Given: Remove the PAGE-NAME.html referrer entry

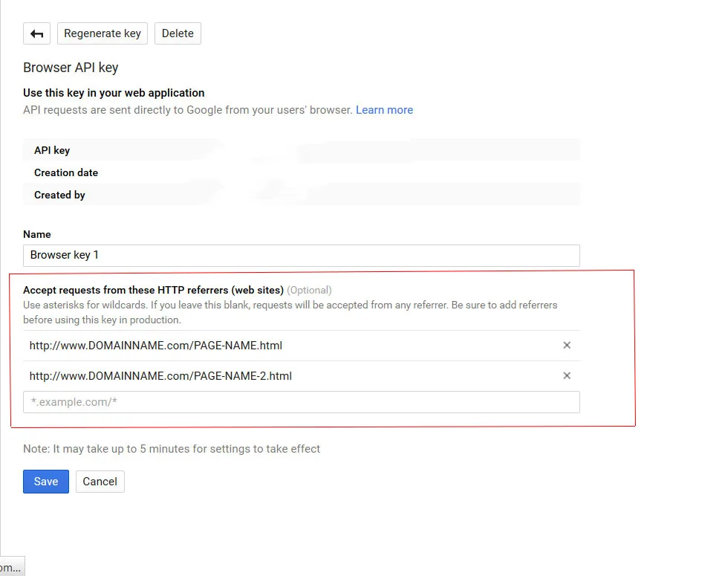Looking at the screenshot, I should click(x=567, y=345).
